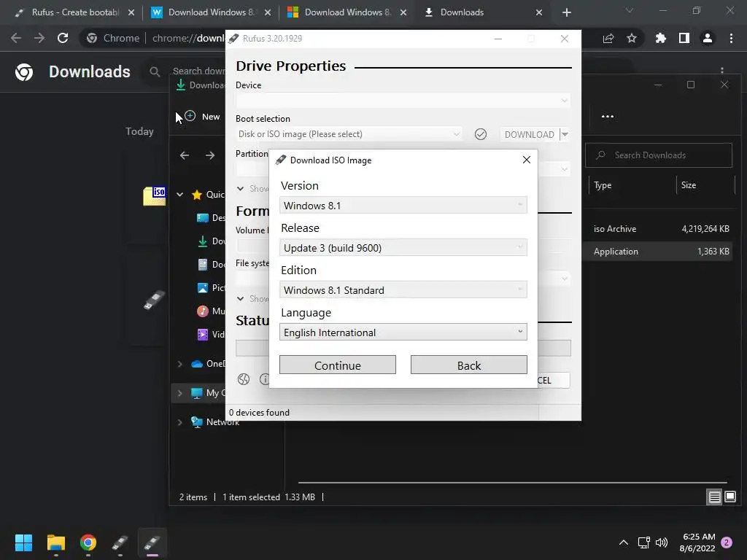The width and height of the screenshot is (747, 560).
Task: Open the DOWNLOAD split arrow in Rufus
Action: point(565,134)
